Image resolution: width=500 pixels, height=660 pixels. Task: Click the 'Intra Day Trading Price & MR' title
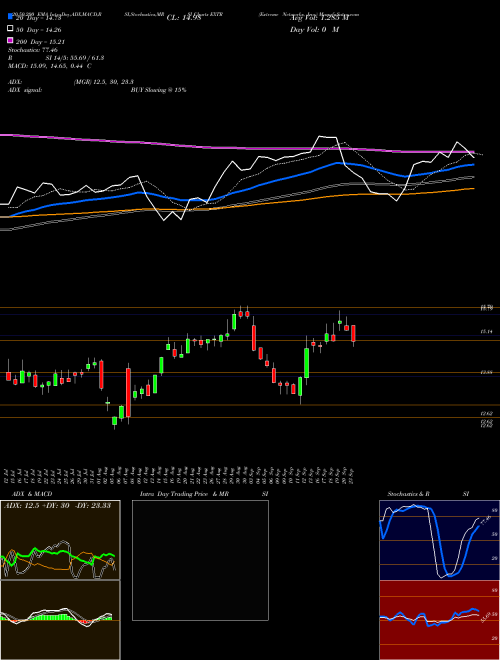pos(184,494)
